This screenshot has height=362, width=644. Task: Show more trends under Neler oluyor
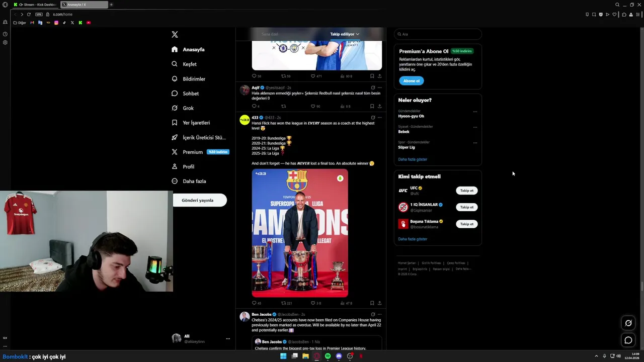pyautogui.click(x=413, y=159)
